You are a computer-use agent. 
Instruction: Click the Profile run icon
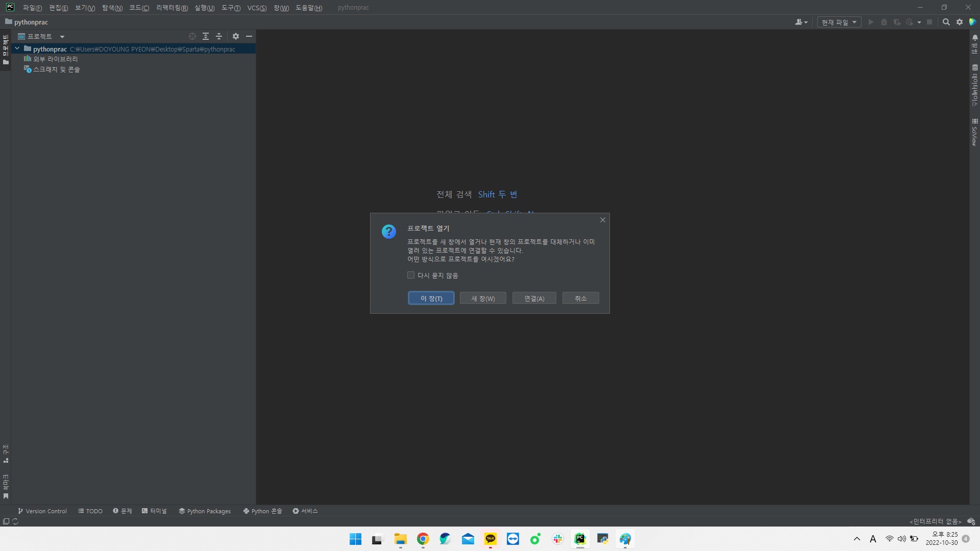(910, 22)
